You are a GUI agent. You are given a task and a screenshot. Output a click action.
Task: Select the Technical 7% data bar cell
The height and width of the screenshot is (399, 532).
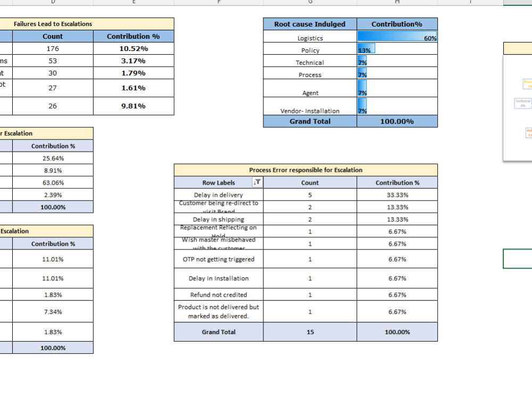coord(397,61)
